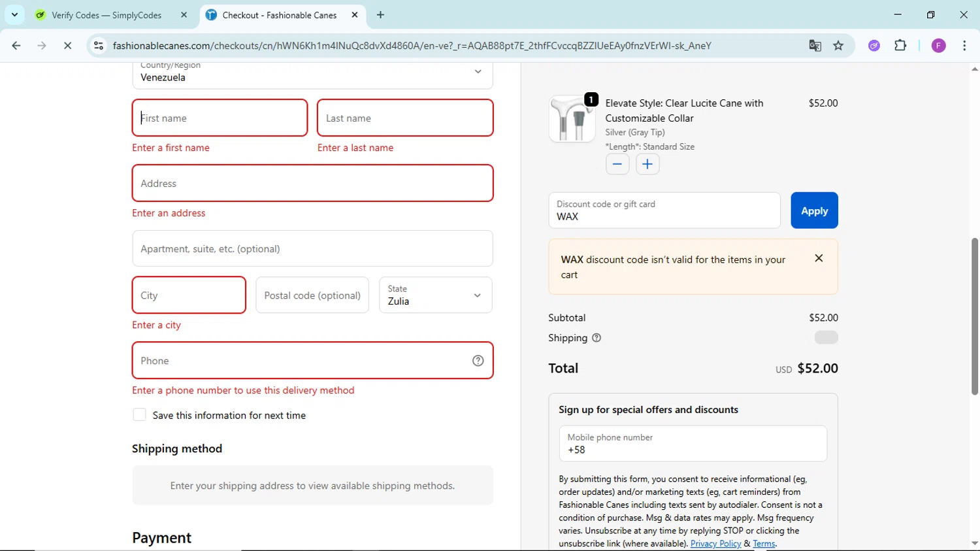Image resolution: width=980 pixels, height=551 pixels.
Task: Check Save this information for next time
Action: 139,415
